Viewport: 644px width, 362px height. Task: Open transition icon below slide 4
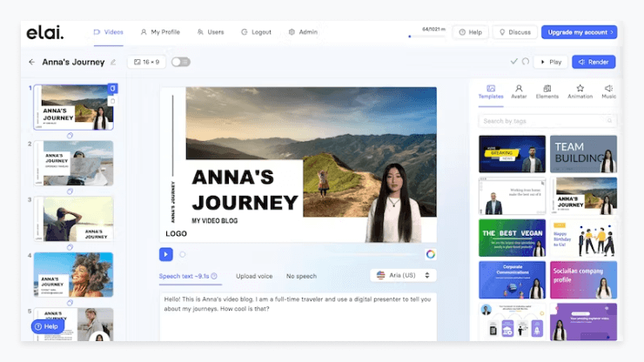coord(70,303)
